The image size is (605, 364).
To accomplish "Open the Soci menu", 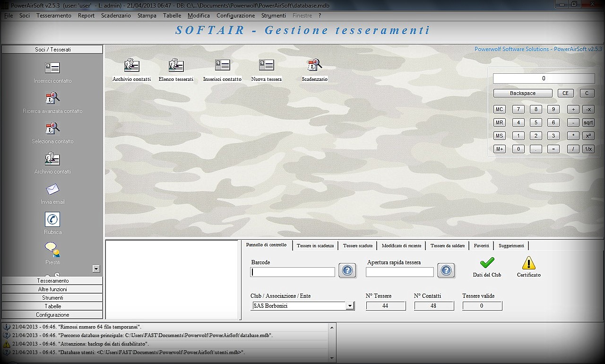I will coord(25,16).
